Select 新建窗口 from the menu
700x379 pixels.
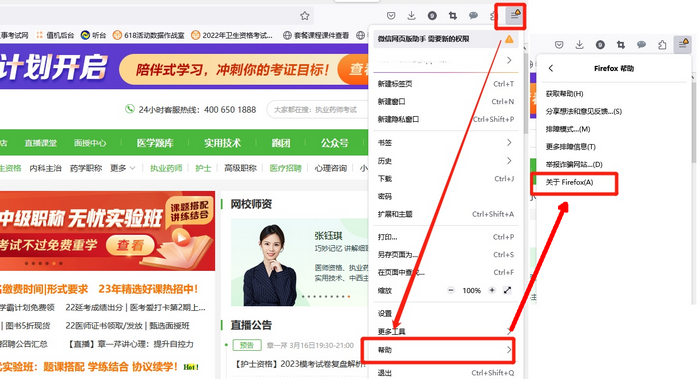point(446,102)
